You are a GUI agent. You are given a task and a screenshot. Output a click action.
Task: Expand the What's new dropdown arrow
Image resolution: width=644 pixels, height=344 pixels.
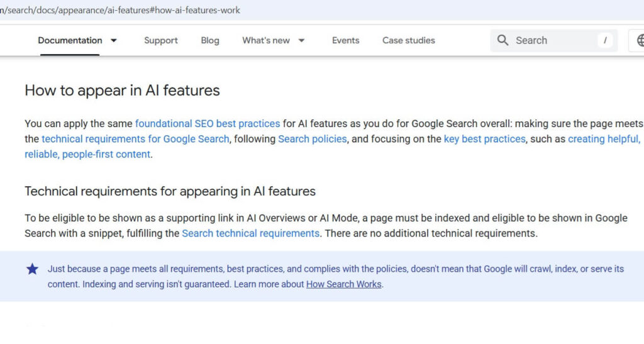[x=301, y=40]
